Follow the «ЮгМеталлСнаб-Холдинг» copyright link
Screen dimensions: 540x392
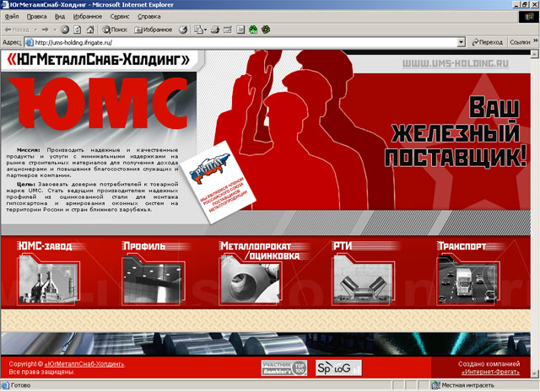tap(84, 364)
